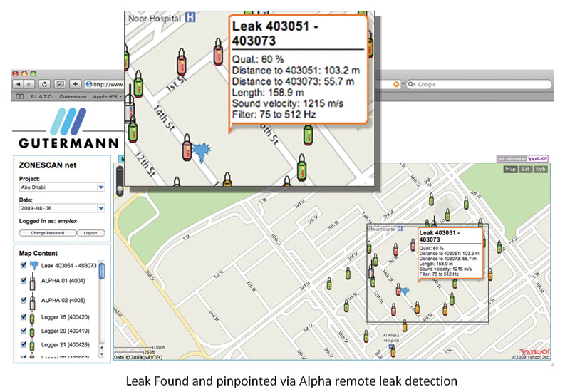Click the Logout button
The width and height of the screenshot is (570, 392).
[90, 233]
